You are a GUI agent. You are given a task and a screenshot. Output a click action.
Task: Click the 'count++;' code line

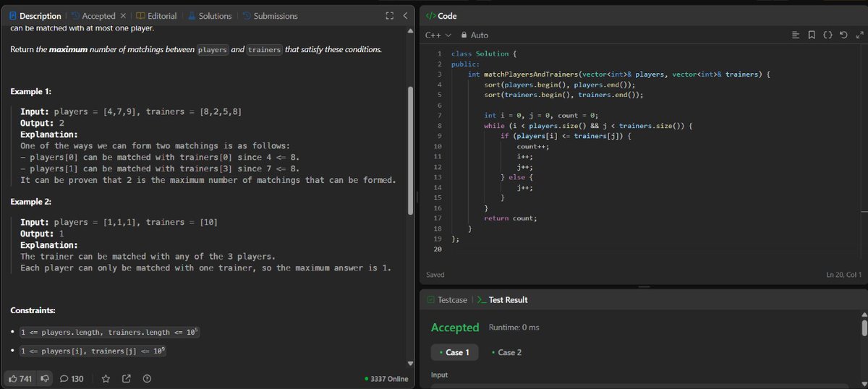coord(533,146)
